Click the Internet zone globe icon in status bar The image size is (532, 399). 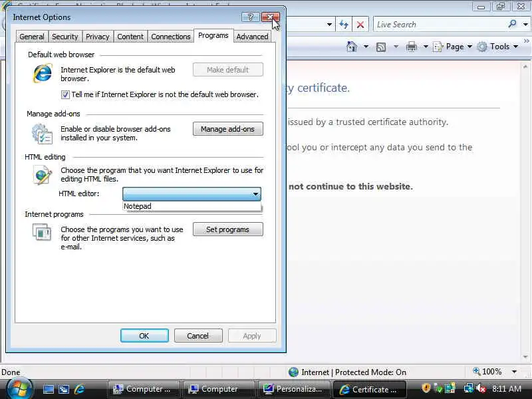(293, 372)
